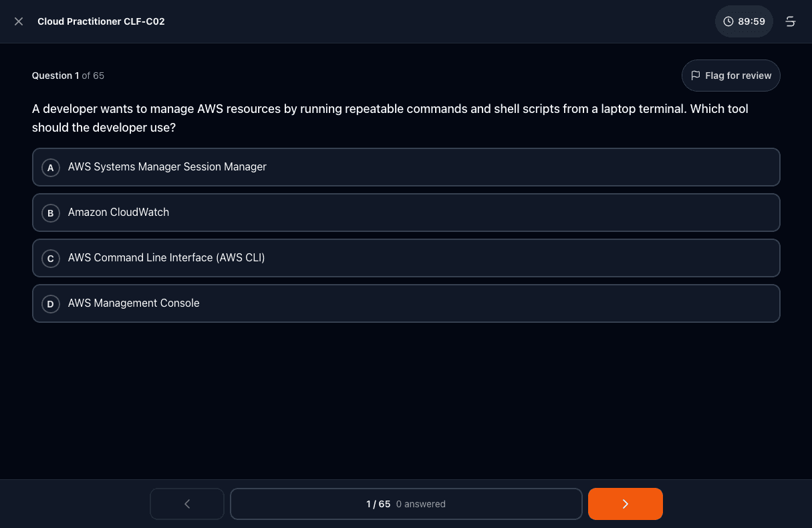
Task: Click the "0 answered" status text
Action: [x=421, y=504]
